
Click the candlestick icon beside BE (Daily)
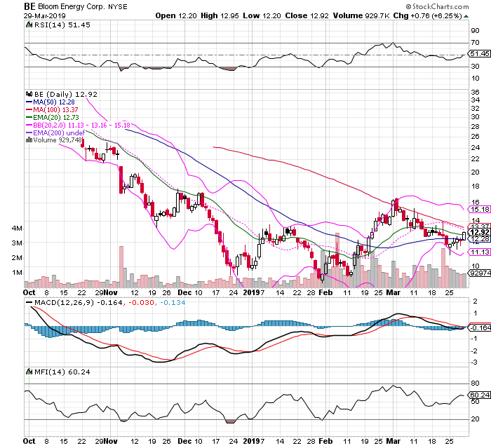tap(29, 94)
